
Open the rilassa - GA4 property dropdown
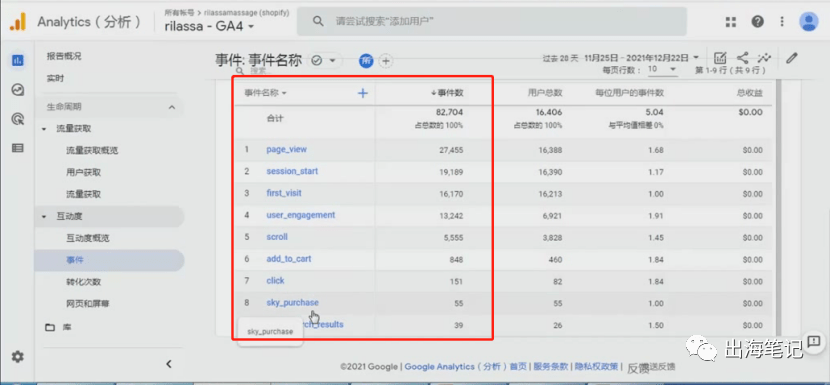click(x=210, y=26)
